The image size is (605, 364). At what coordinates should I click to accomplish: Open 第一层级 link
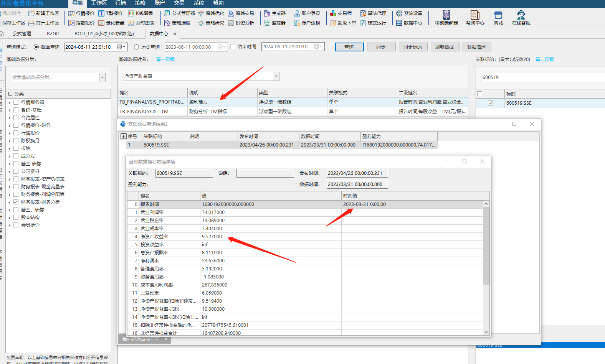coord(165,59)
